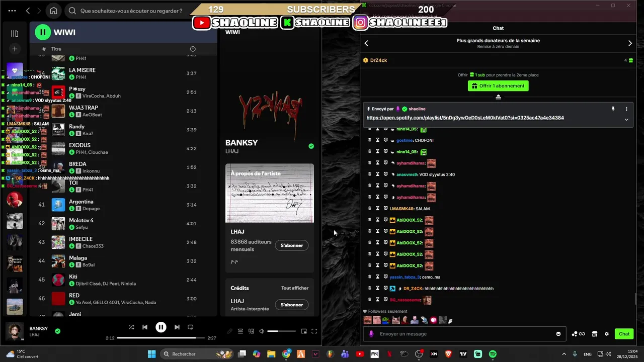The width and height of the screenshot is (644, 362).
Task: Open the Argentina track album cover
Action: coord(58,205)
